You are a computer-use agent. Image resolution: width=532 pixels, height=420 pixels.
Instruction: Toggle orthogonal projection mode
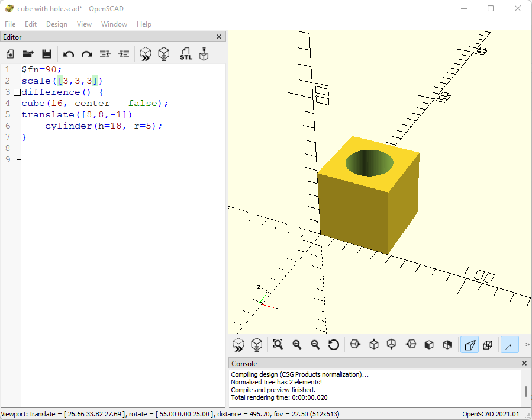pos(488,344)
